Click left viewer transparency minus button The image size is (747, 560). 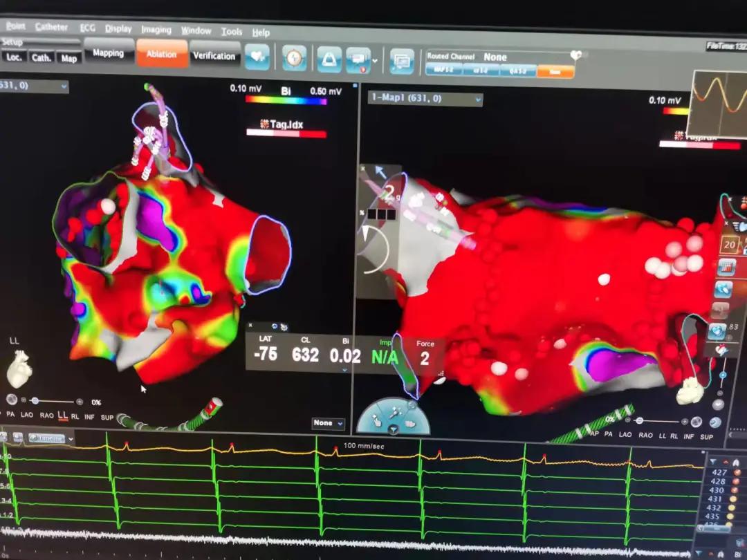click(x=24, y=400)
